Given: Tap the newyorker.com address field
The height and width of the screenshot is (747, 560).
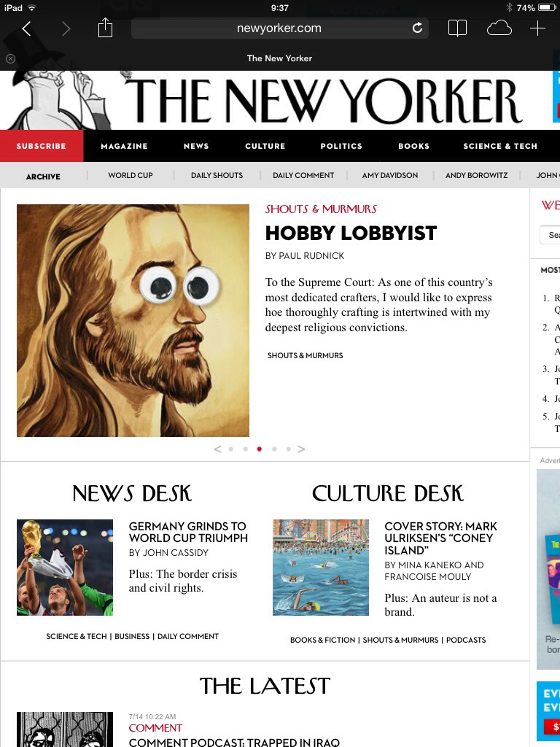Looking at the screenshot, I should pyautogui.click(x=279, y=28).
